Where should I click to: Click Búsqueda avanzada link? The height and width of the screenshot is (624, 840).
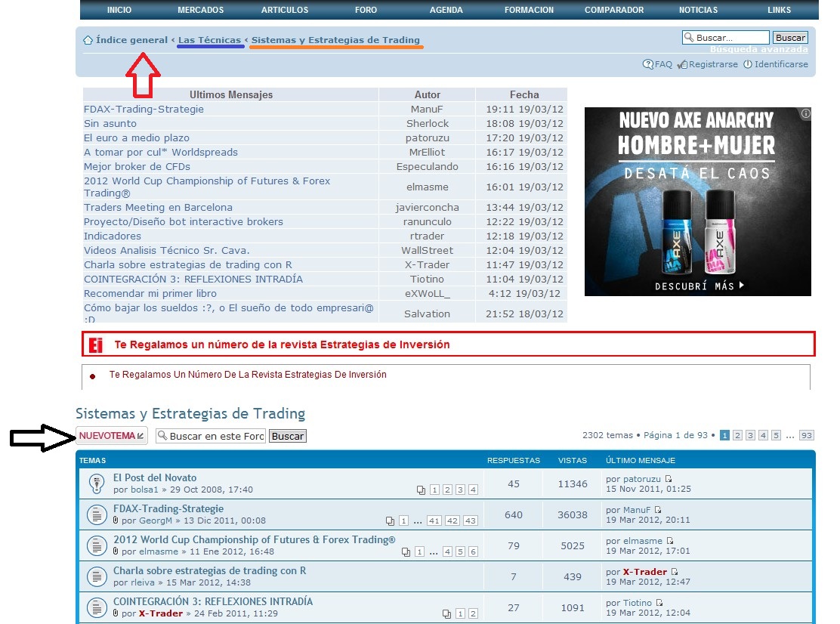coord(758,49)
